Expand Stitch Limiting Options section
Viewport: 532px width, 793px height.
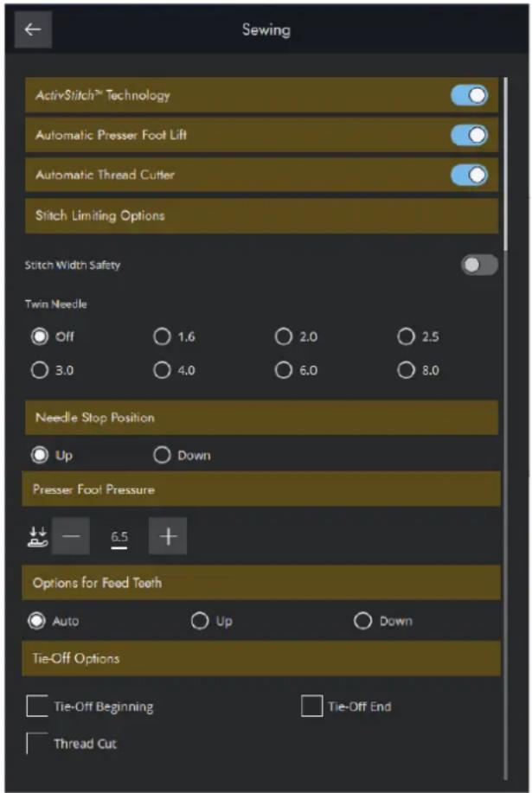pos(261,216)
